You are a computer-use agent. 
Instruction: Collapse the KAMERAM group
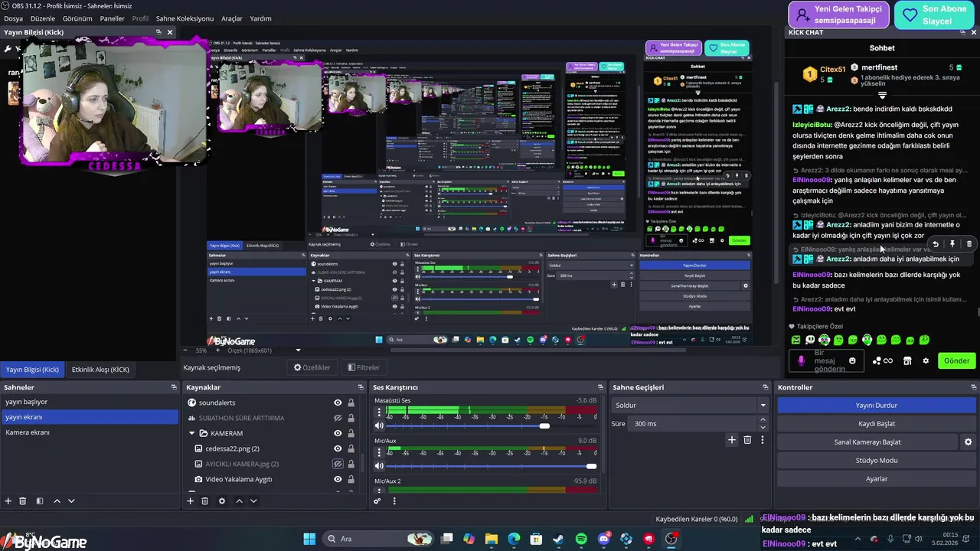pos(192,433)
